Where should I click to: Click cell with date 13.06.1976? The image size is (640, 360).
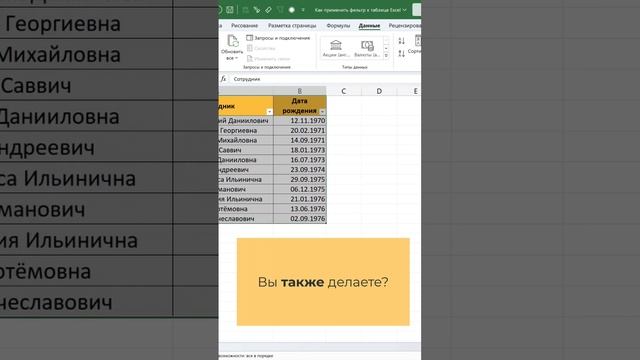300,209
